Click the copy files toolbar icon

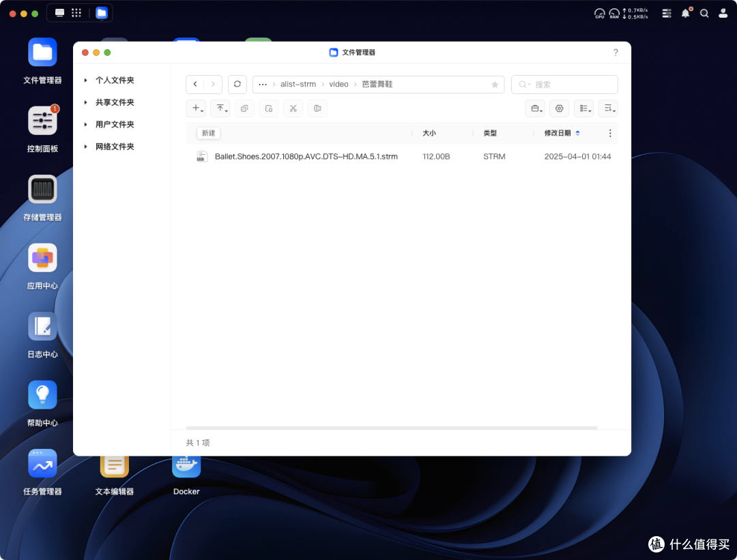pos(244,108)
